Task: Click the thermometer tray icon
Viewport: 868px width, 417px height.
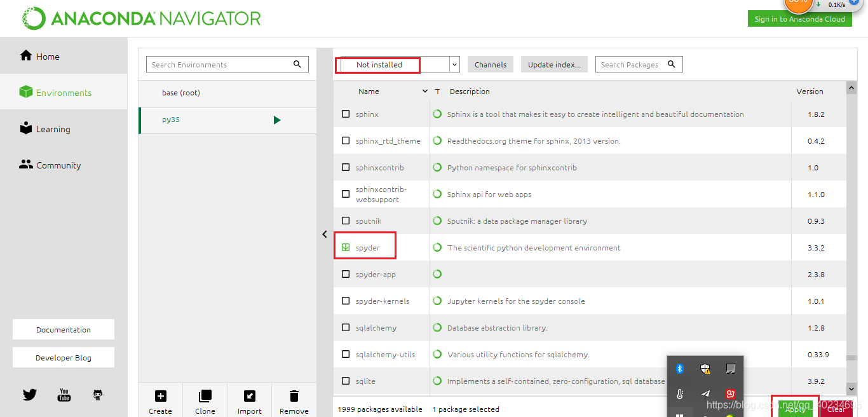Action: pos(679,394)
